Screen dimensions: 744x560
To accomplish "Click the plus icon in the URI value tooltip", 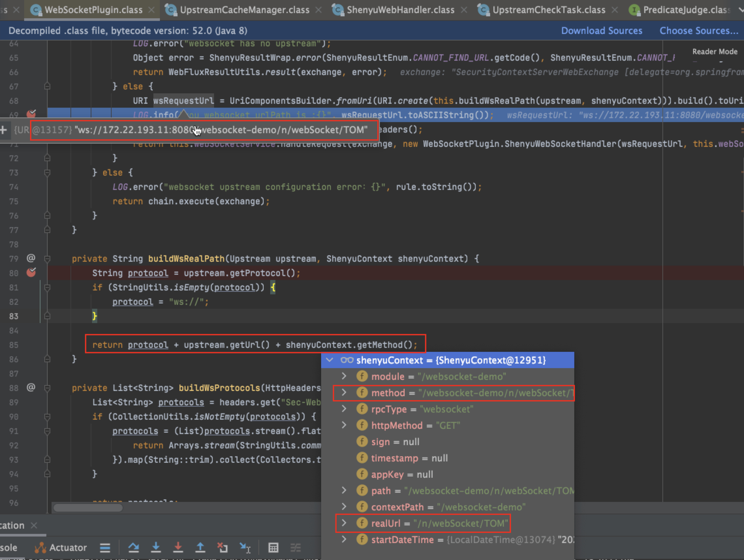I will tap(4, 130).
